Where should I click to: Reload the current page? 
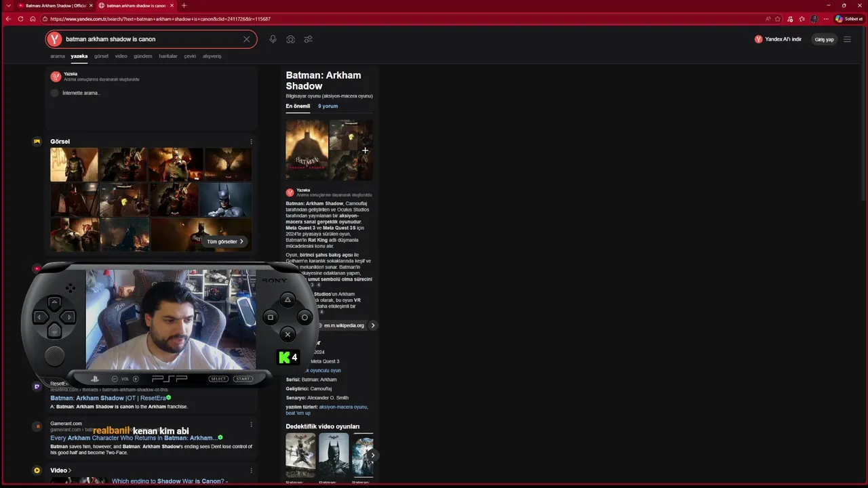click(20, 19)
